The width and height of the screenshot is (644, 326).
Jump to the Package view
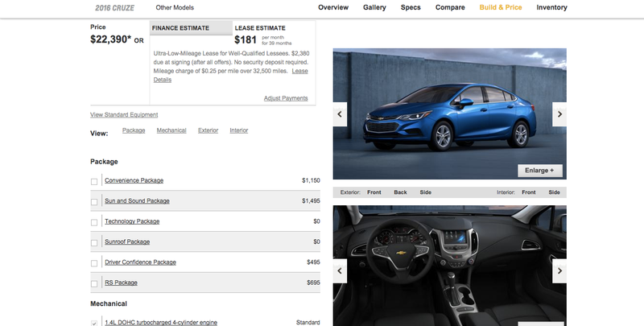click(134, 130)
